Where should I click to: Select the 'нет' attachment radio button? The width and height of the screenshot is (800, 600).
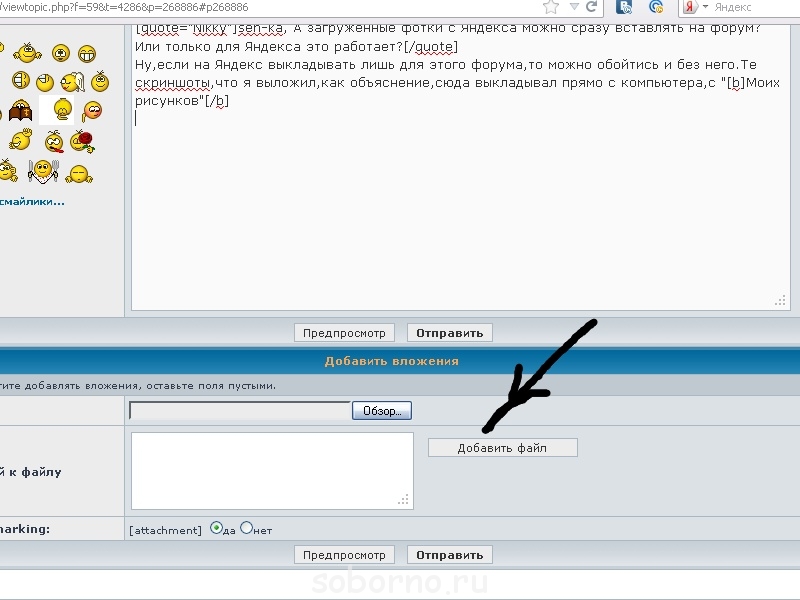(246, 529)
